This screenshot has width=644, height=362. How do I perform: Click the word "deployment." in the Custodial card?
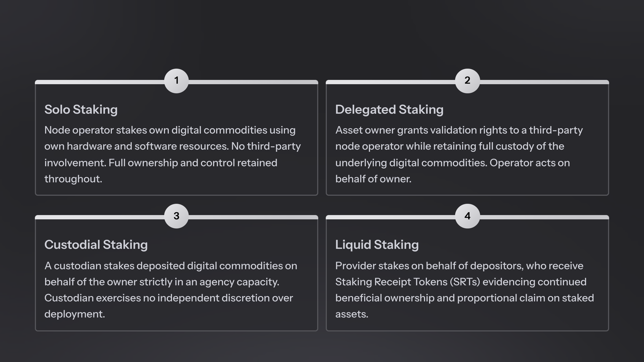click(75, 314)
